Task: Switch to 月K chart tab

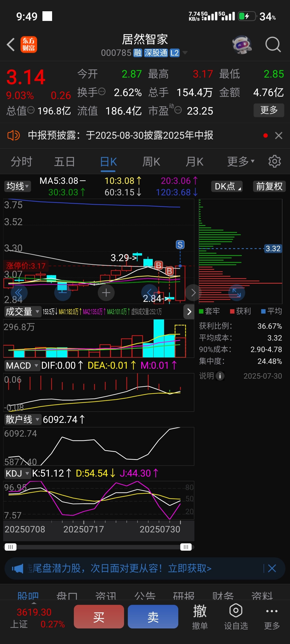Action: (194, 162)
